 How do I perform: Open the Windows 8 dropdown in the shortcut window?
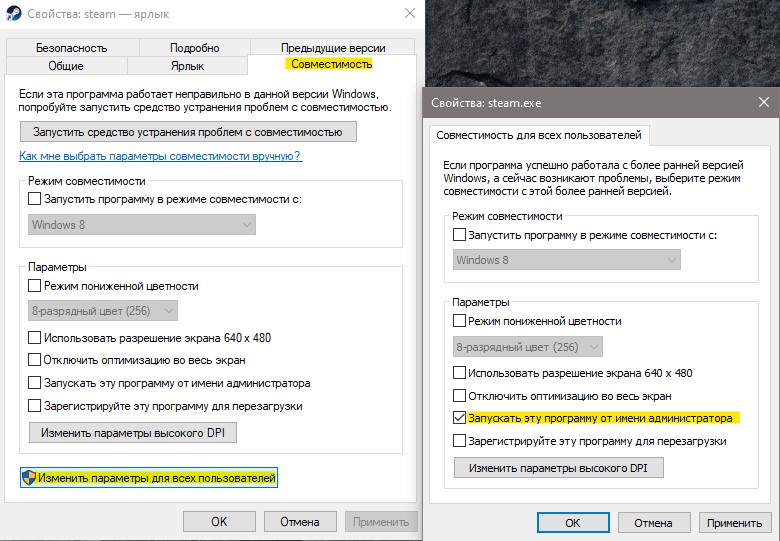pyautogui.click(x=141, y=225)
